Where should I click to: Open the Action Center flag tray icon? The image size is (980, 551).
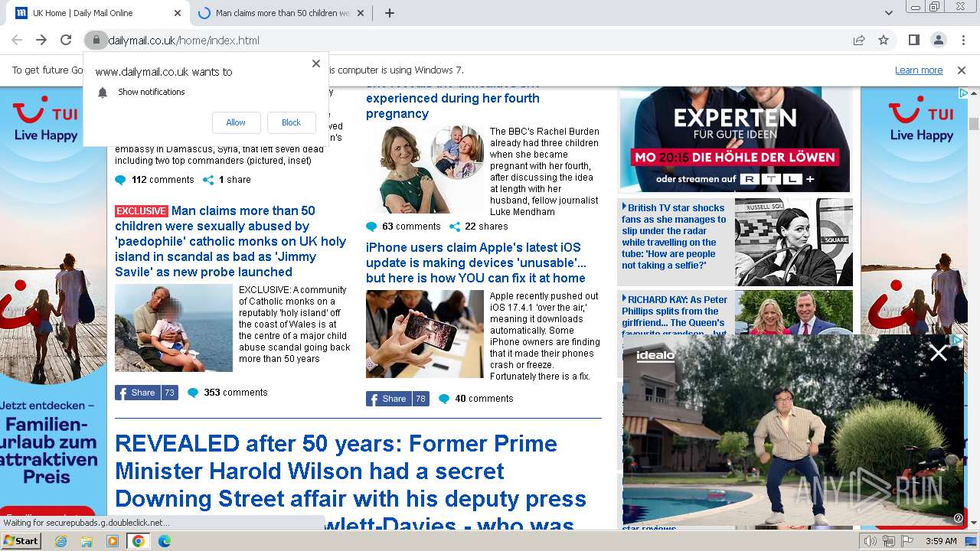[907, 541]
